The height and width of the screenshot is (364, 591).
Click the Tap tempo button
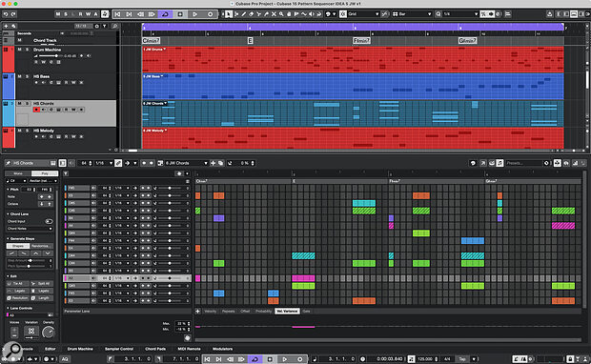pyautogui.click(x=462, y=359)
